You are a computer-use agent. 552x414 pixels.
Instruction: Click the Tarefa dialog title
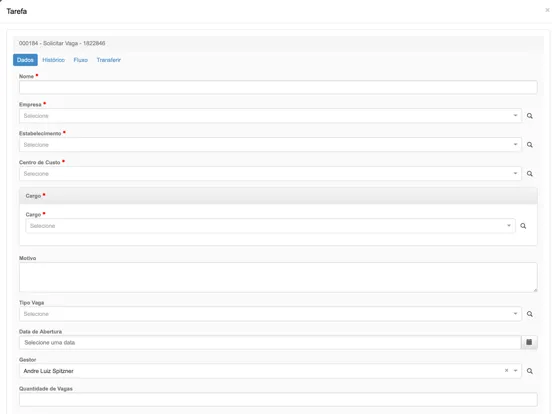point(17,11)
